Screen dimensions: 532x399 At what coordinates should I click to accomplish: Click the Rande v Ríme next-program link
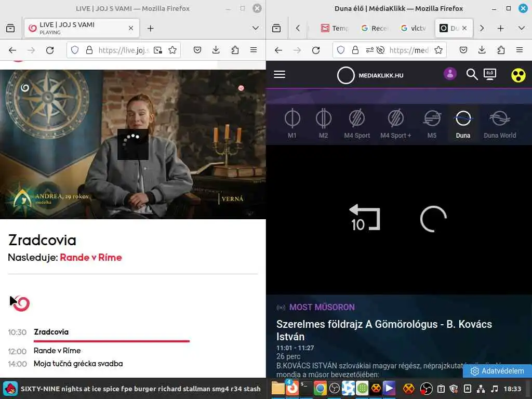(90, 258)
